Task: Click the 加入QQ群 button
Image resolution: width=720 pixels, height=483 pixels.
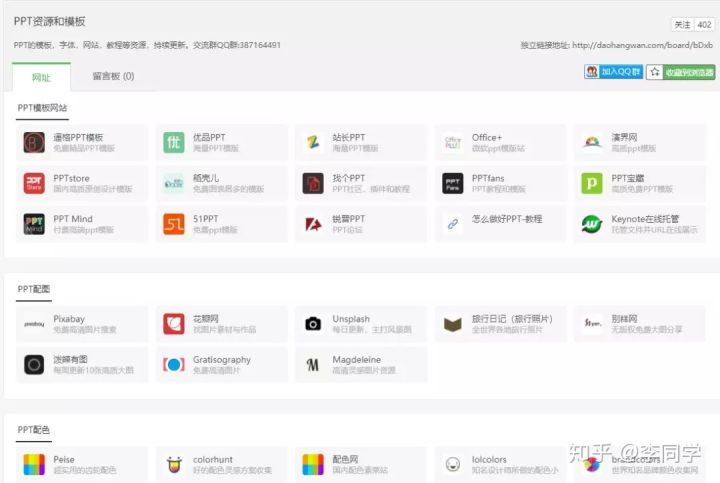Action: click(613, 72)
